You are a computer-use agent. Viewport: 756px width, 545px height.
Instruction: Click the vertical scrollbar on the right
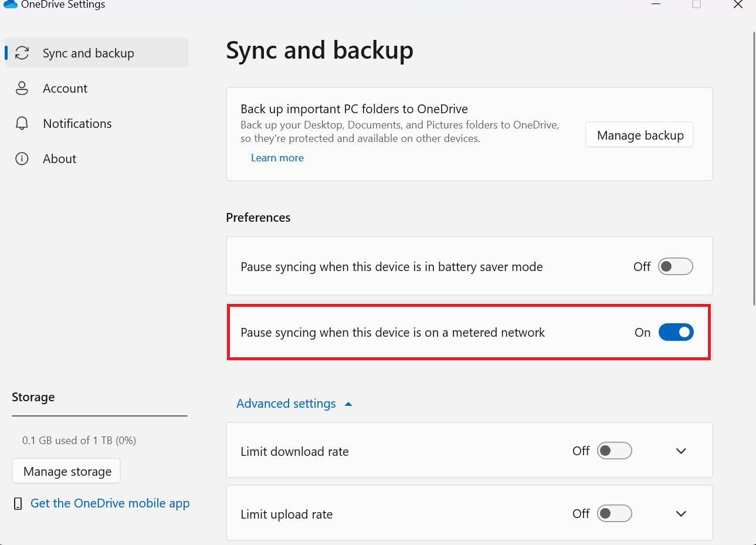(x=754, y=169)
